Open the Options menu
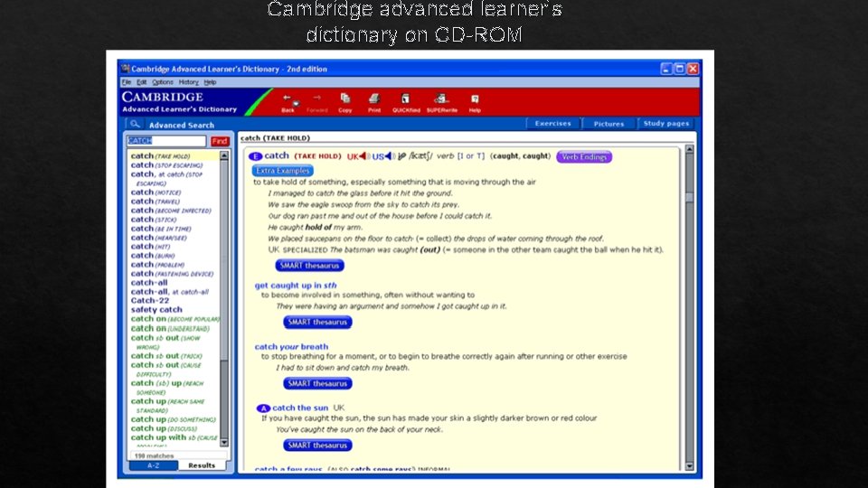The width and height of the screenshot is (868, 488). pos(163,82)
